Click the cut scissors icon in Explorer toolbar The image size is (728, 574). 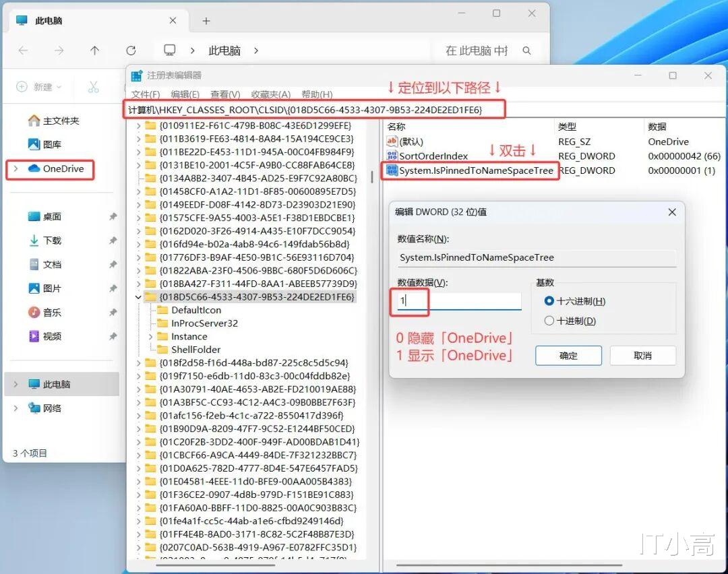(x=93, y=87)
